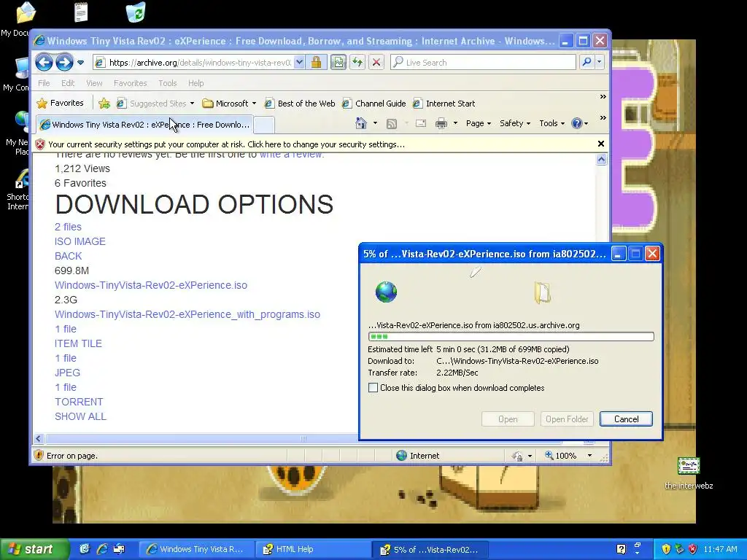Click the 2 files link
Image resolution: width=747 pixels, height=560 pixels.
click(x=68, y=227)
